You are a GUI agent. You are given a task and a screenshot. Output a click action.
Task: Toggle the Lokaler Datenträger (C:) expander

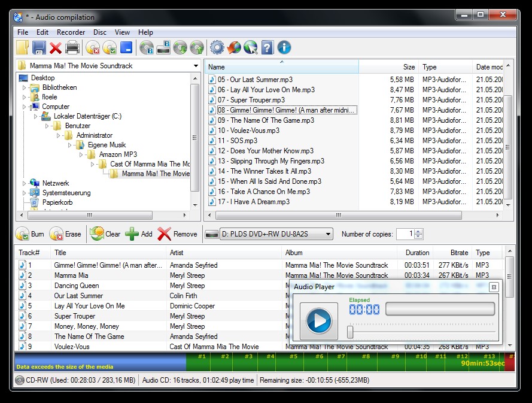[36, 116]
